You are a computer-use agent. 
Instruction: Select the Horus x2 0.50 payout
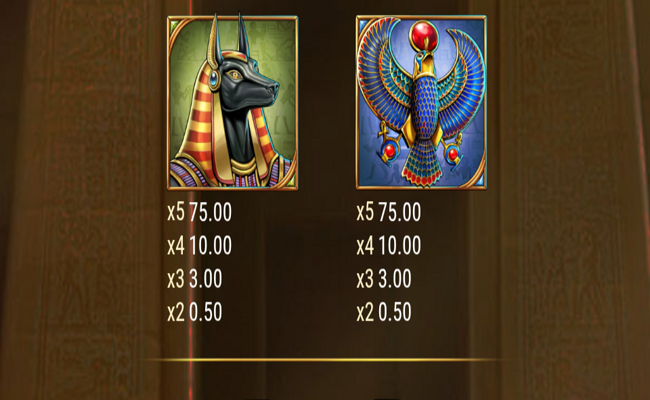point(384,312)
